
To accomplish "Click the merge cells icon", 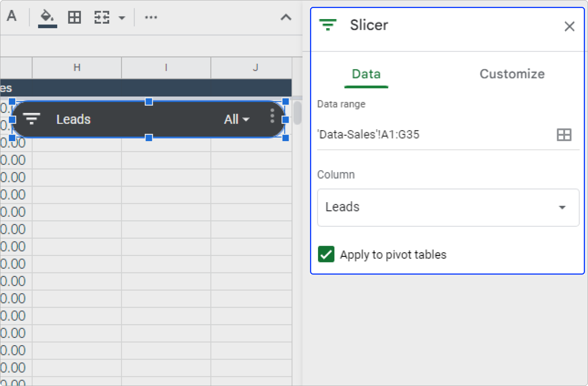I will point(101,17).
